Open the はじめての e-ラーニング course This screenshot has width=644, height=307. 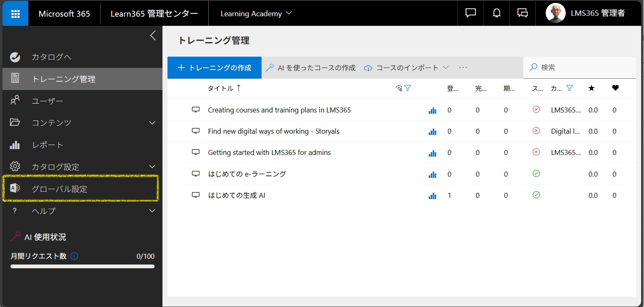(247, 174)
